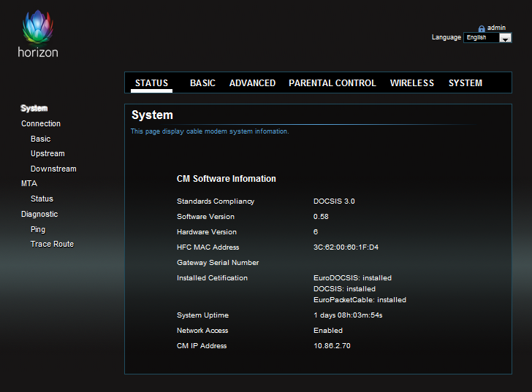Click the Hardware Version value 6

coord(316,231)
